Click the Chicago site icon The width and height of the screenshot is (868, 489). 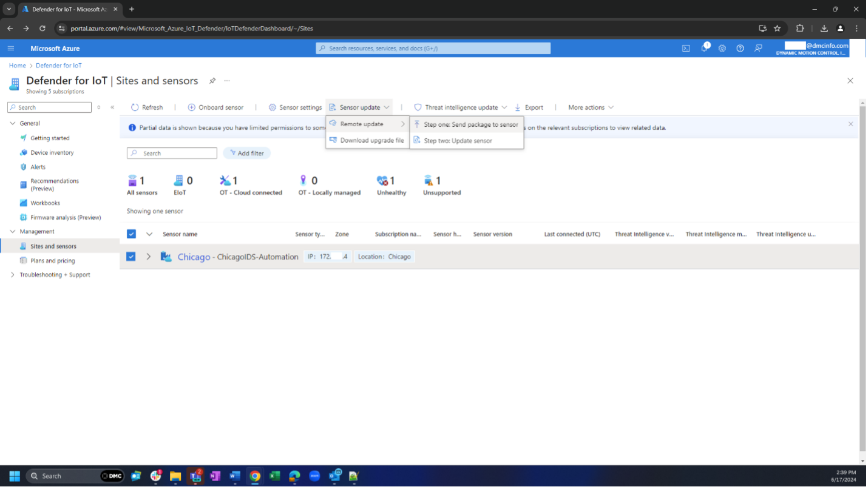[x=166, y=257]
